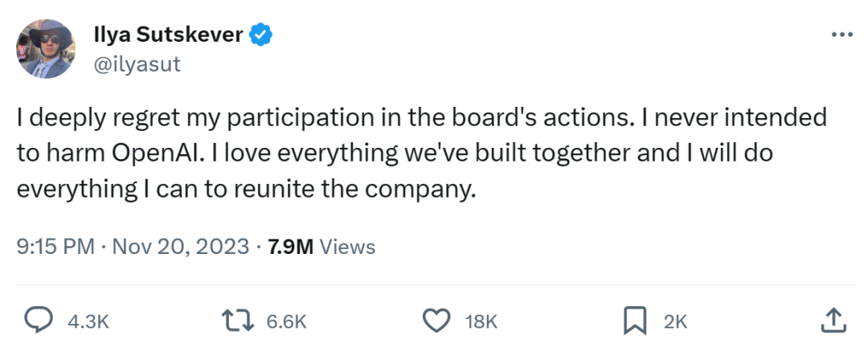The image size is (868, 348).
Task: Open the reply icon to comment
Action: [x=37, y=321]
